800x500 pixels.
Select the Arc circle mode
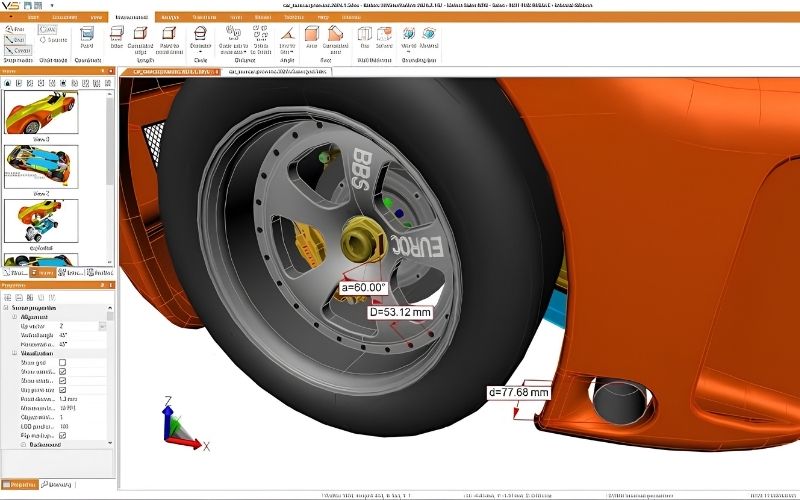tap(48, 30)
